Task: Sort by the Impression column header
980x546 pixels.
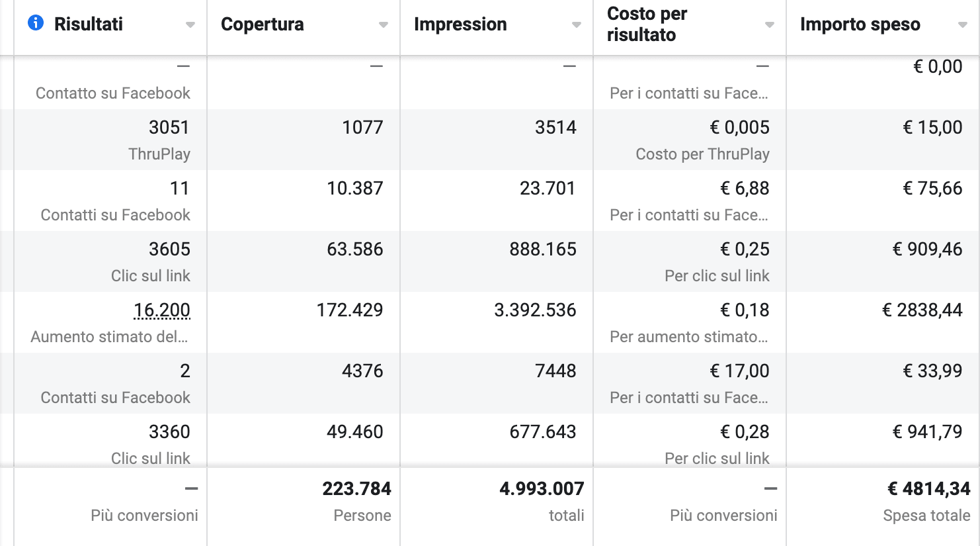Action: pos(460,24)
